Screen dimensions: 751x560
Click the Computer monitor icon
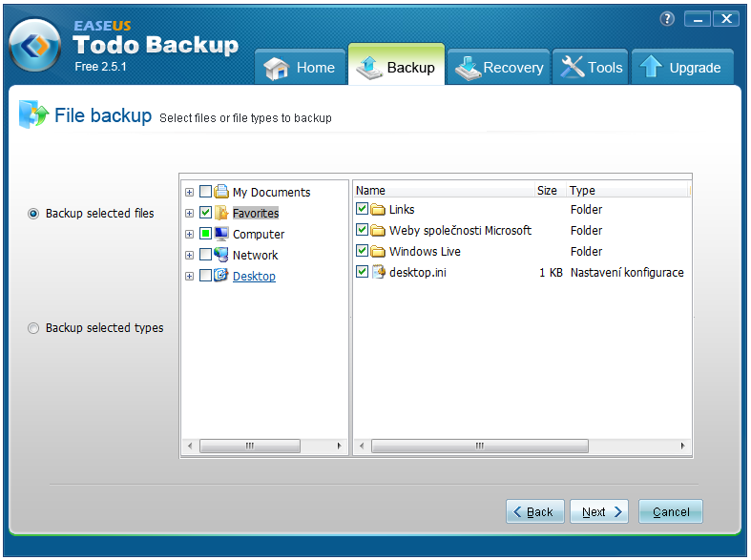coord(221,234)
